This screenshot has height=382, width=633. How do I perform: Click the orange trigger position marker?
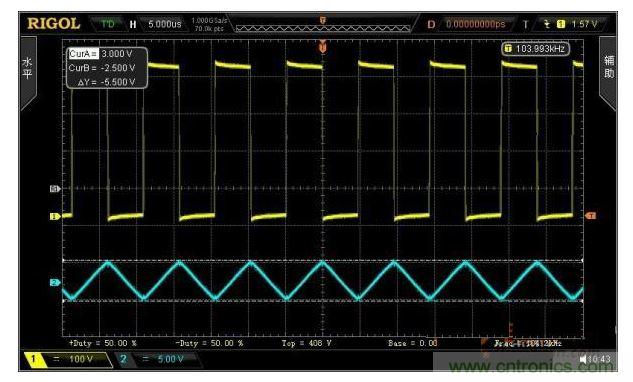(323, 47)
